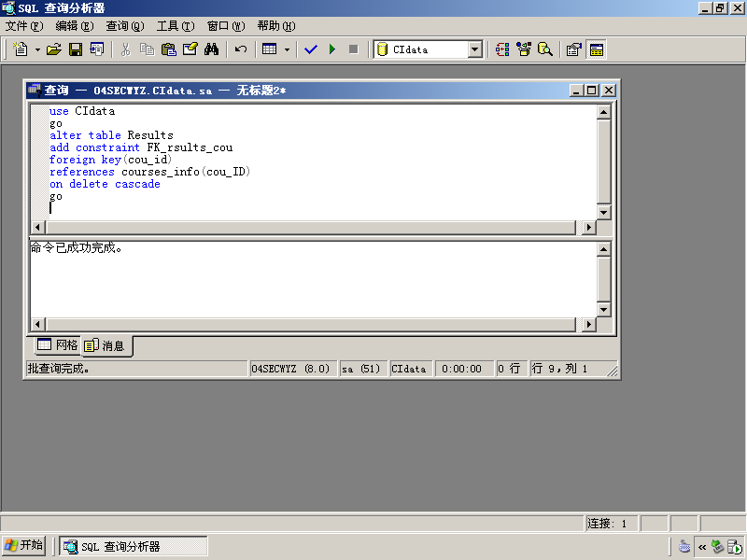
Task: Click Display Estimated Execution Plan icon
Action: [x=502, y=49]
